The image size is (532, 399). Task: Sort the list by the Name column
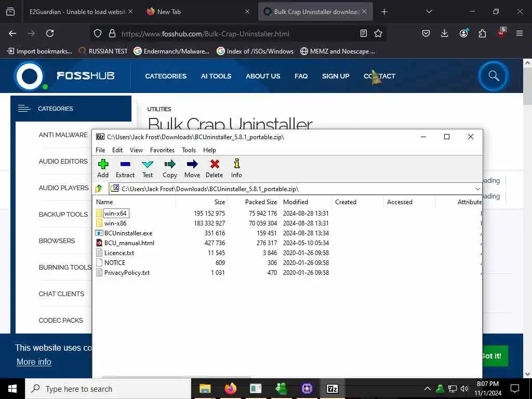(135, 202)
